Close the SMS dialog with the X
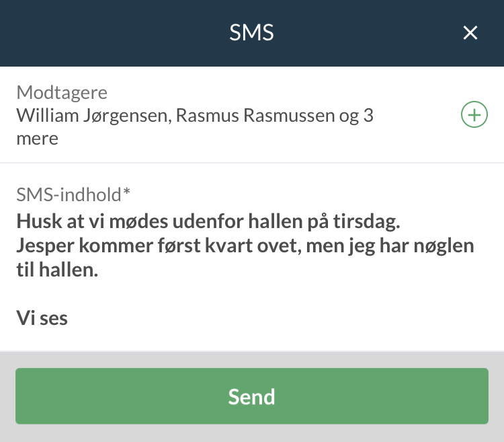The height and width of the screenshot is (442, 504). tap(470, 33)
